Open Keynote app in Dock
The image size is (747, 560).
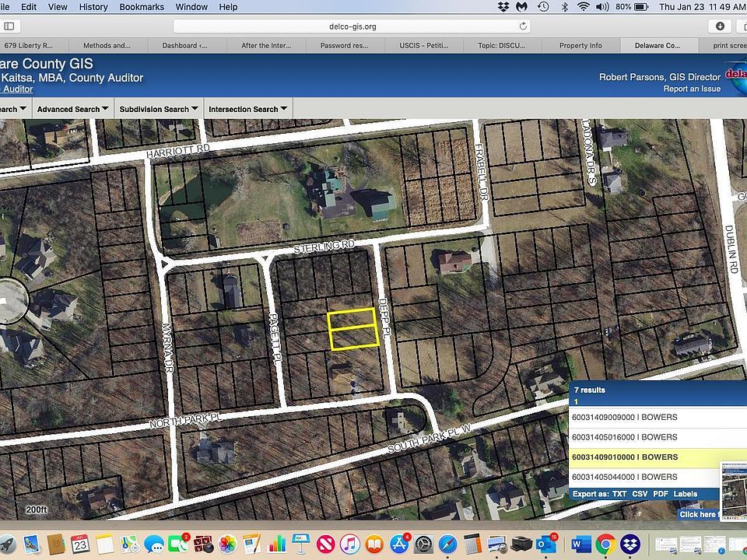(x=301, y=544)
